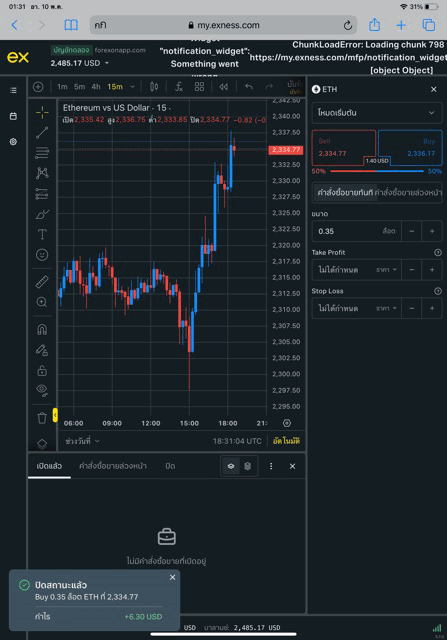Viewport: 447px width, 640px height.
Task: Open the indicators fx menu
Action: [179, 87]
